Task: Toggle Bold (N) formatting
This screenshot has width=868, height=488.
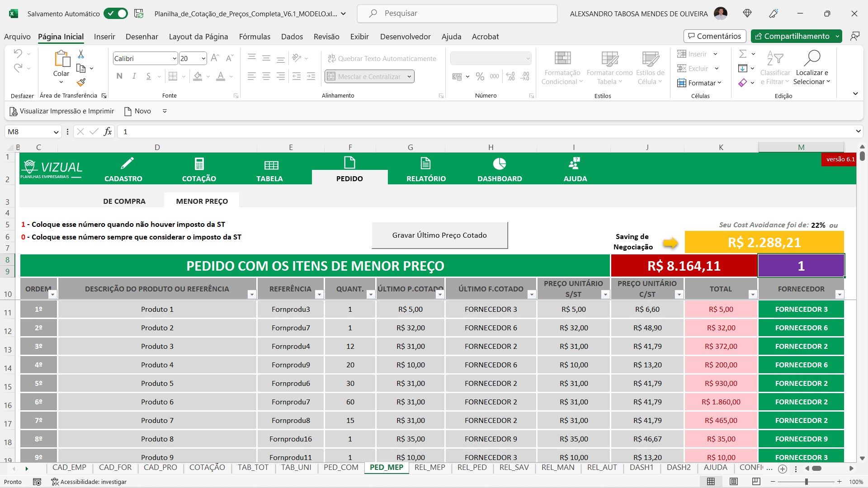Action: [x=119, y=76]
